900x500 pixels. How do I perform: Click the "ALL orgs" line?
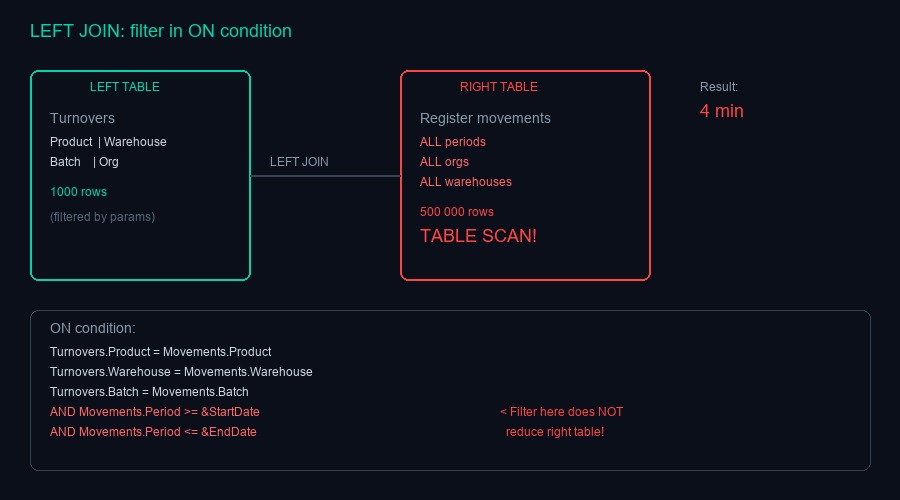point(444,162)
